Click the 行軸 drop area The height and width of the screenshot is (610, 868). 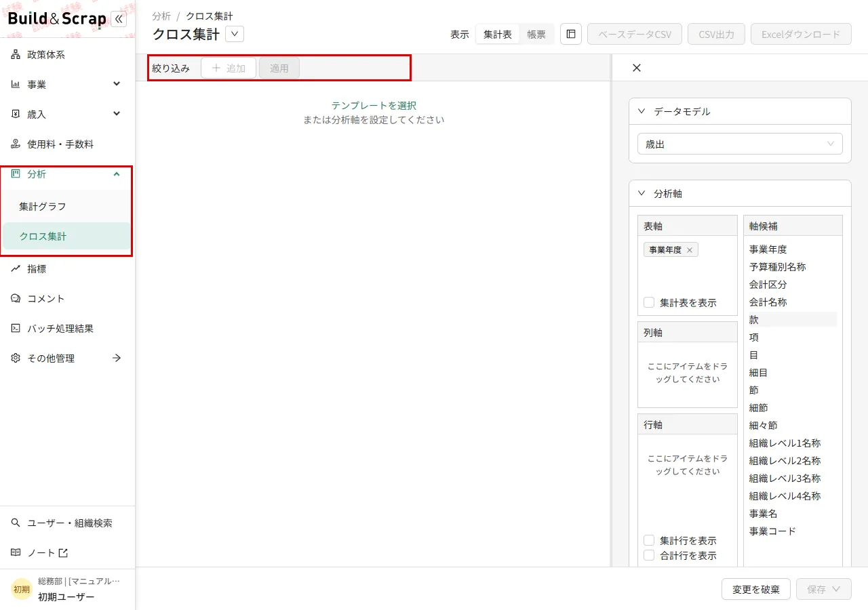[688, 483]
